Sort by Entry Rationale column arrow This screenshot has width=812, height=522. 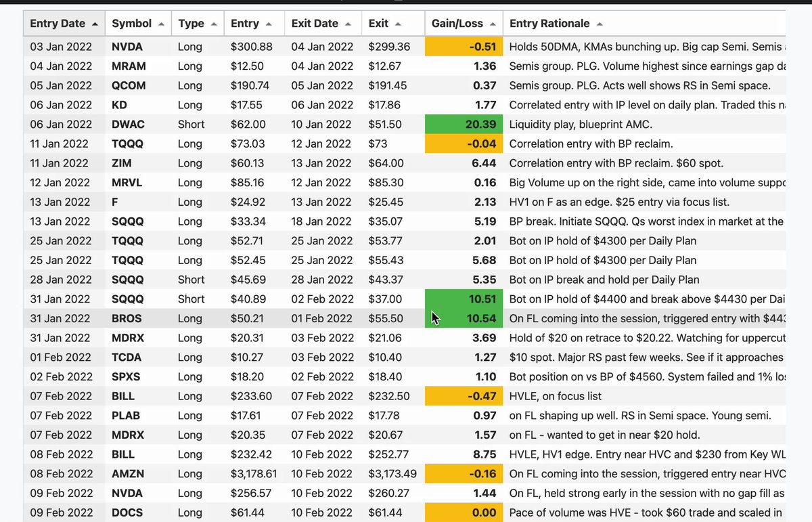[x=600, y=24]
